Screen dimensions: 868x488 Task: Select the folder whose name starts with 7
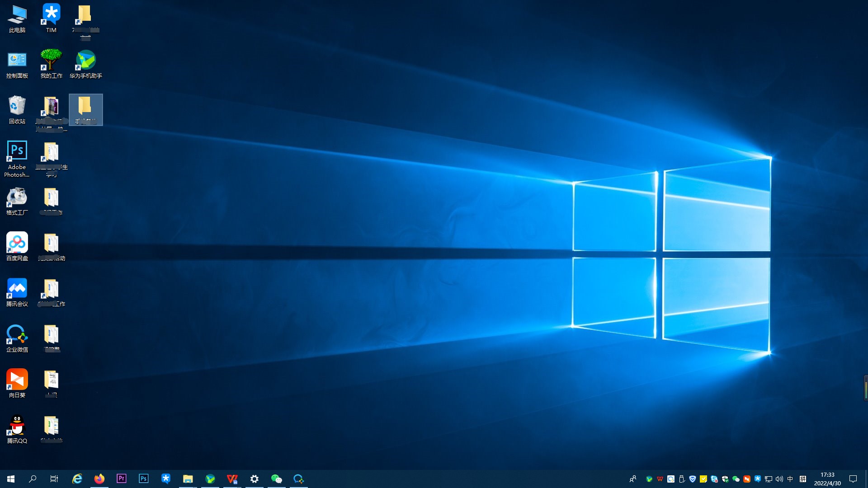(x=85, y=22)
